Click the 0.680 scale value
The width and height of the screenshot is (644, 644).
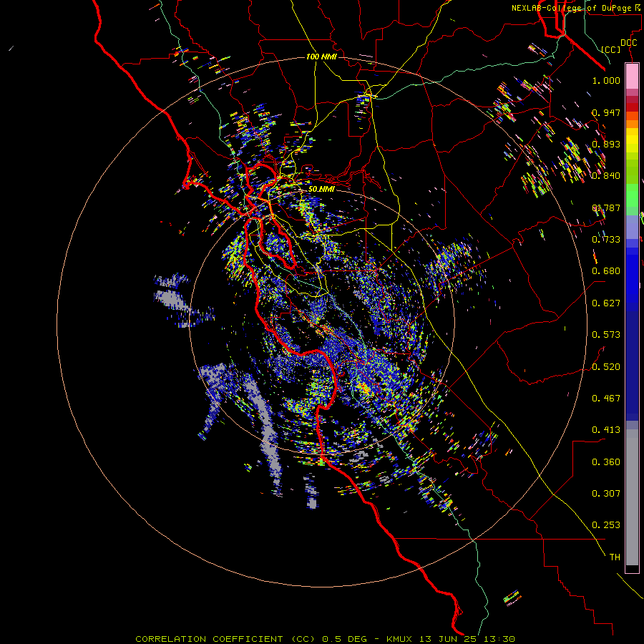tap(606, 271)
